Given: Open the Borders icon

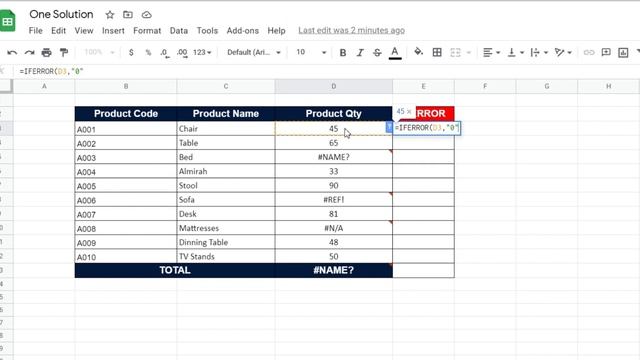Looking at the screenshot, I should (x=437, y=52).
